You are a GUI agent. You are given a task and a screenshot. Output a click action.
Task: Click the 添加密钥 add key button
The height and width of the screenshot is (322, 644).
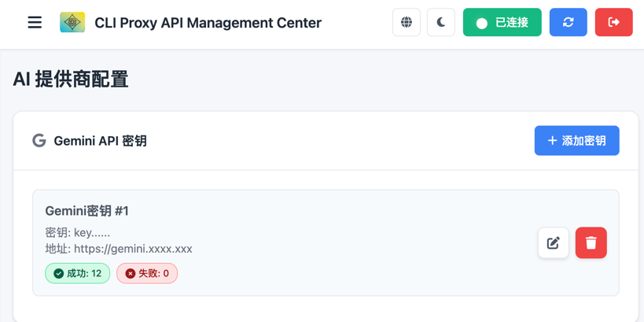coord(576,141)
